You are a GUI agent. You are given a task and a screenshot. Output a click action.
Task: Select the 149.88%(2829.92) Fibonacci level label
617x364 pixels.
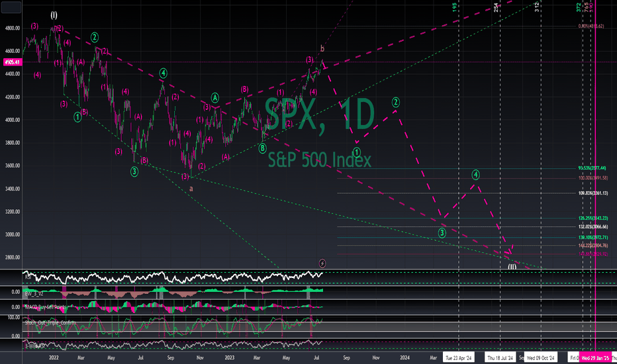click(x=593, y=254)
